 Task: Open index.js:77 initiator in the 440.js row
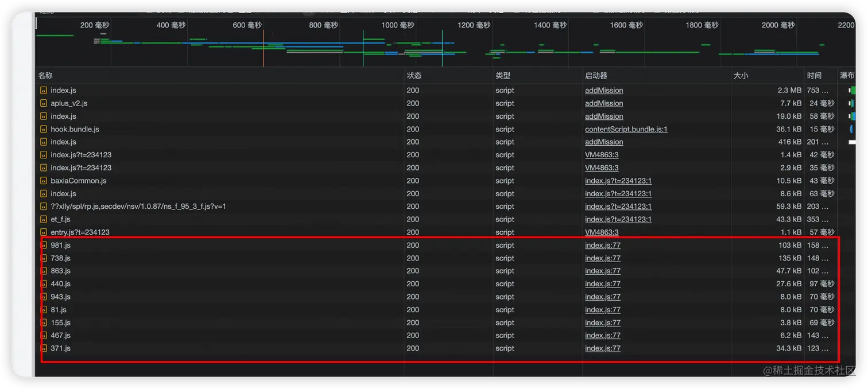(603, 284)
